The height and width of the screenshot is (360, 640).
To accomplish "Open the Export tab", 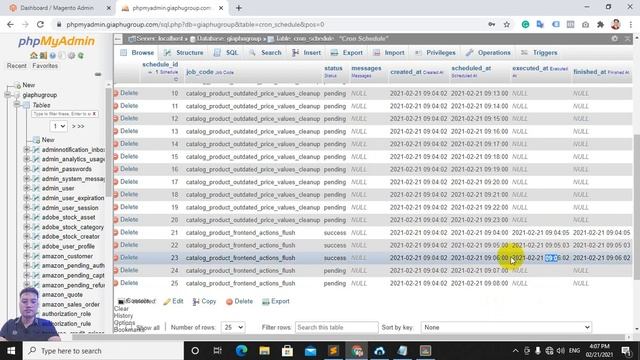I will [x=347, y=53].
